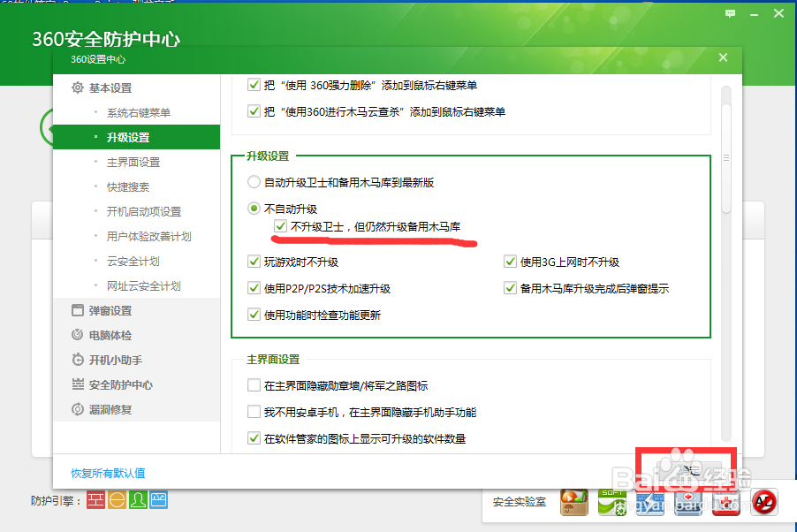Select 开机启动项设置 in sidebar

pyautogui.click(x=144, y=211)
